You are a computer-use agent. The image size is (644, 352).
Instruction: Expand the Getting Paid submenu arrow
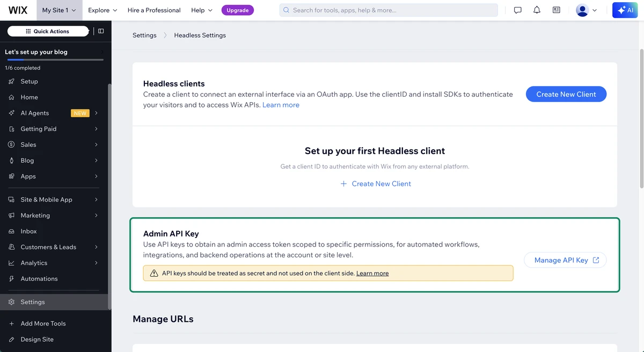coord(96,129)
